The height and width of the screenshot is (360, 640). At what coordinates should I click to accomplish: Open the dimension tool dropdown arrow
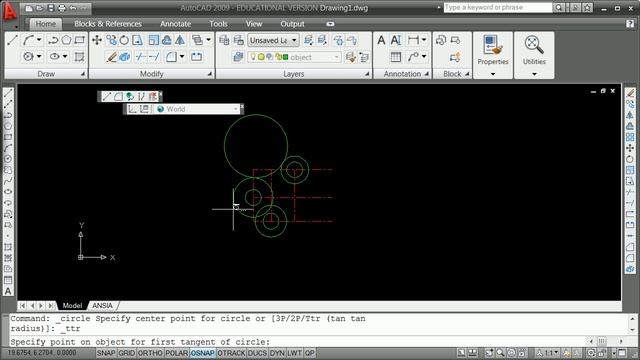(x=424, y=40)
